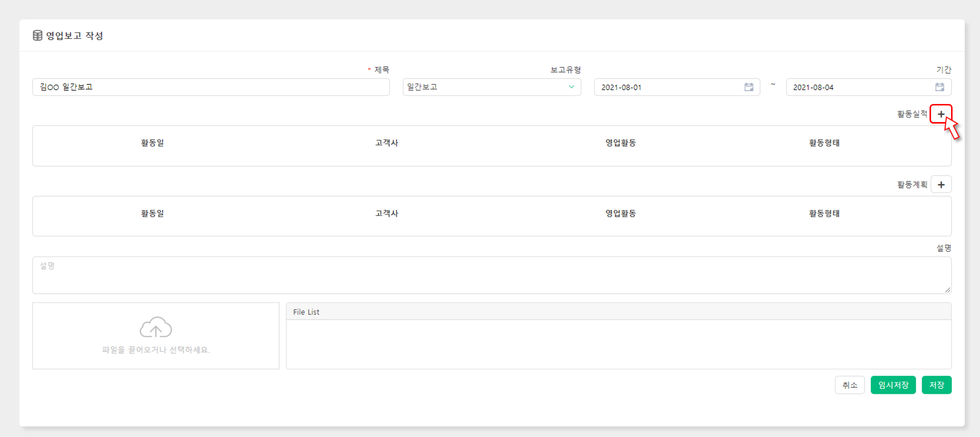The height and width of the screenshot is (437, 980).
Task: Open calendar picker icon for end date 2021-08-04
Action: 939,87
